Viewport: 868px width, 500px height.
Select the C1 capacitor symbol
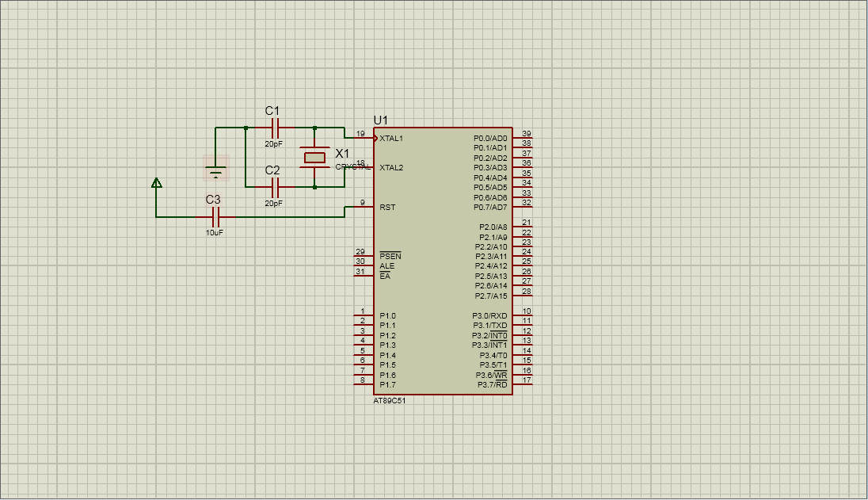275,128
